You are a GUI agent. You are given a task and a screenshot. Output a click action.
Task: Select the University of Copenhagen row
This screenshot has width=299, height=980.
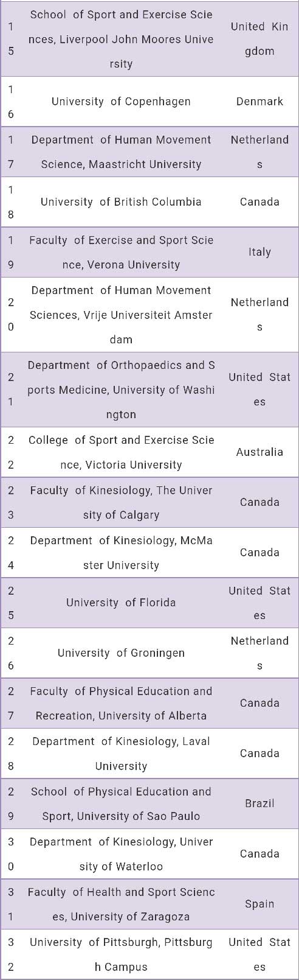click(149, 102)
